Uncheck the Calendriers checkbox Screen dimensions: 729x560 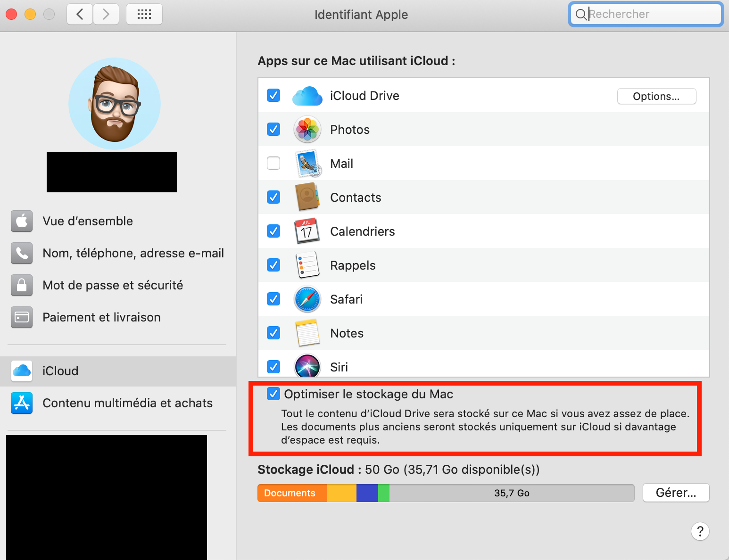(x=273, y=231)
